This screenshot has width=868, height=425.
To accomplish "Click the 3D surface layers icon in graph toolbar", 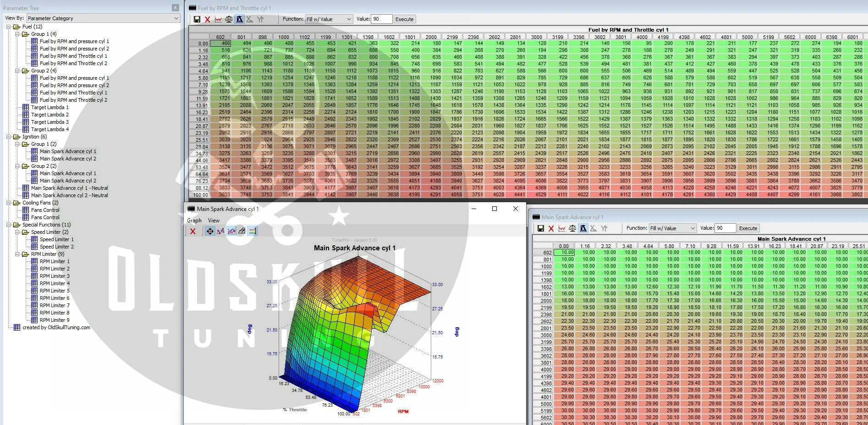I will 242,231.
